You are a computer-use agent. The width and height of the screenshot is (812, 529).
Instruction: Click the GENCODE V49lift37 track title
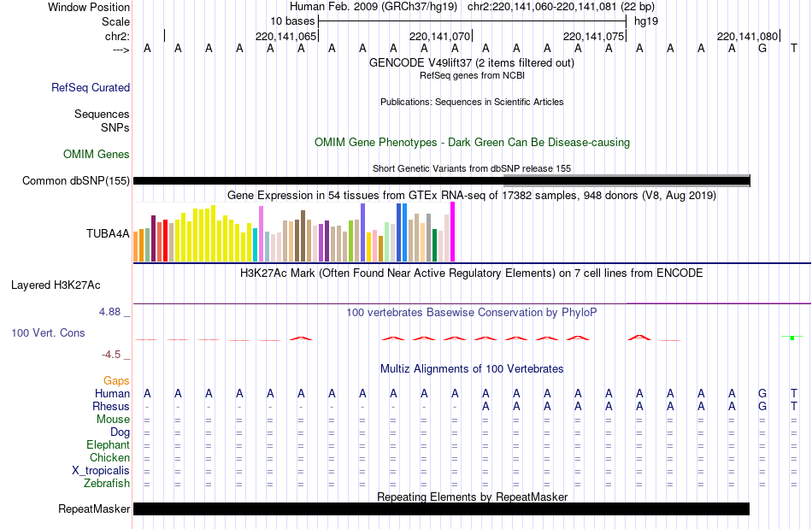click(471, 63)
